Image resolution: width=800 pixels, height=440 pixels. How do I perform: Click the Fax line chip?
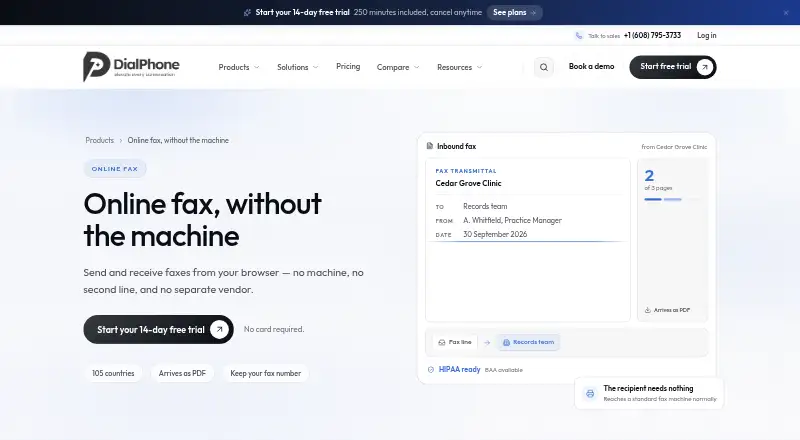click(x=455, y=343)
